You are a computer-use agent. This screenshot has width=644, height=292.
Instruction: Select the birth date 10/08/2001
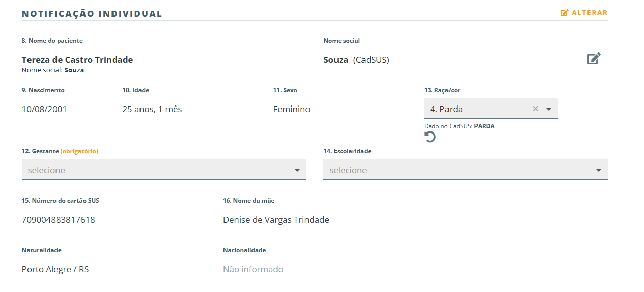coord(44,109)
